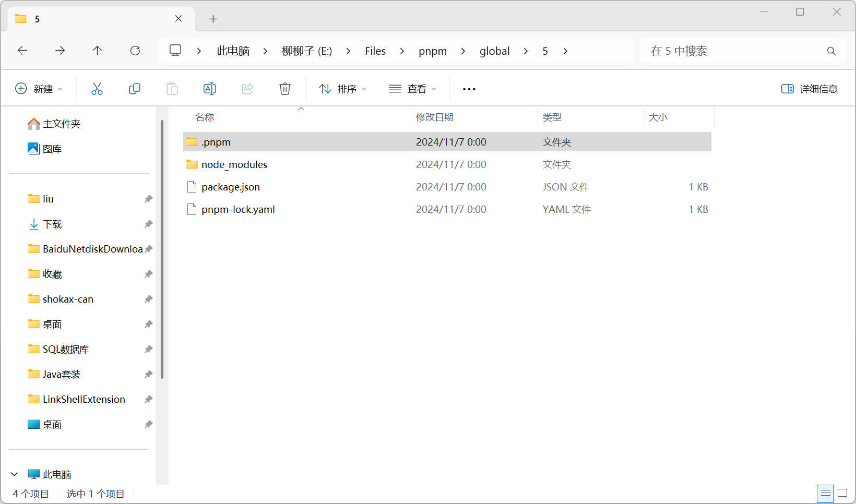Open the 查看 view menu

tap(412, 89)
